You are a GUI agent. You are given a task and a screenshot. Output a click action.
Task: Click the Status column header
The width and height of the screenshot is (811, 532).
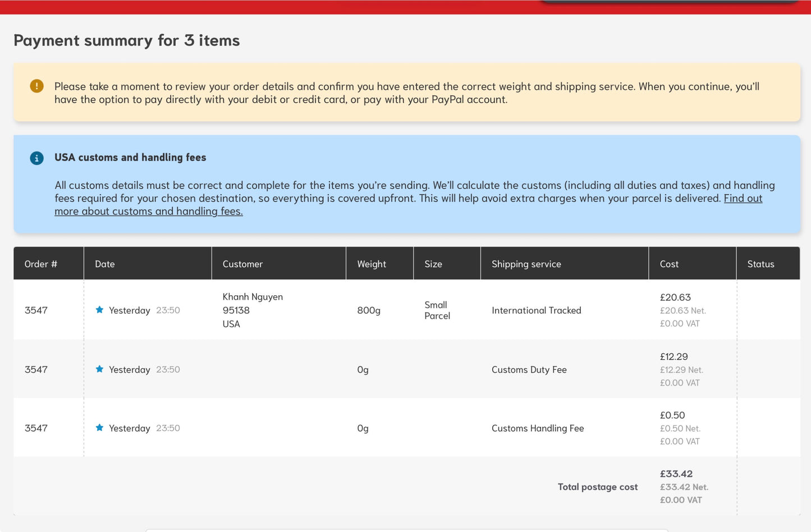click(x=760, y=264)
